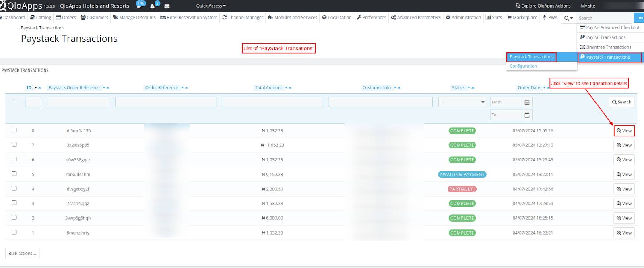This screenshot has width=644, height=268.
Task: Sort Paystack Order Reference descending
Action: pyautogui.click(x=104, y=88)
